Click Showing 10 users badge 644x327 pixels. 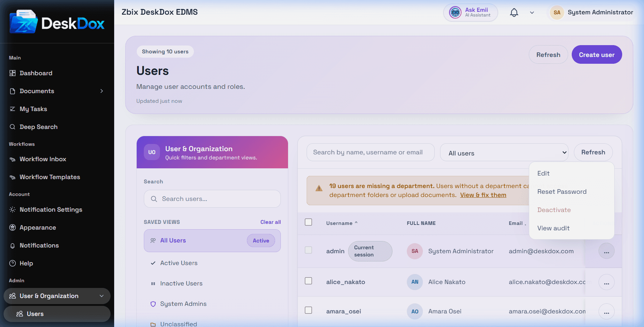pos(165,52)
